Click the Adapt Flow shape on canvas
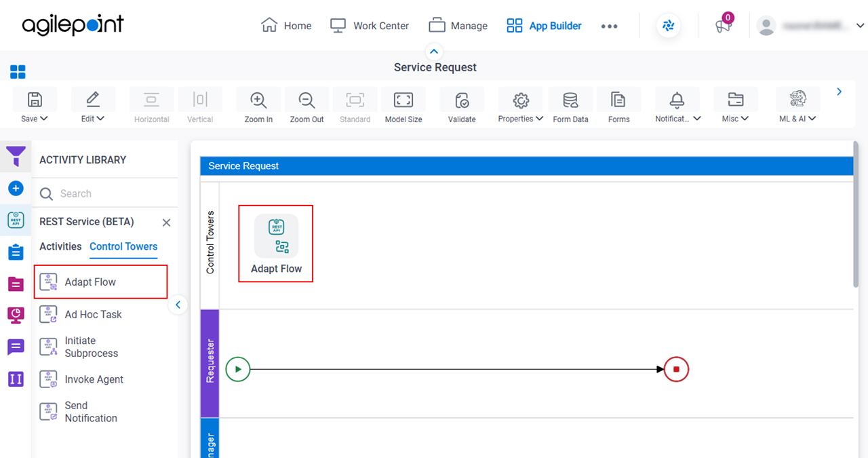The width and height of the screenshot is (868, 458). pyautogui.click(x=276, y=244)
